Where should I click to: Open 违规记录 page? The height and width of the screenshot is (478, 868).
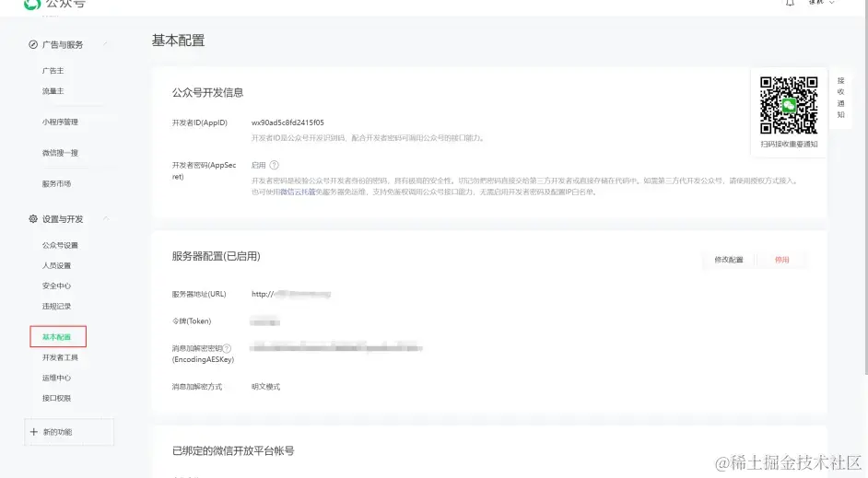tap(56, 307)
